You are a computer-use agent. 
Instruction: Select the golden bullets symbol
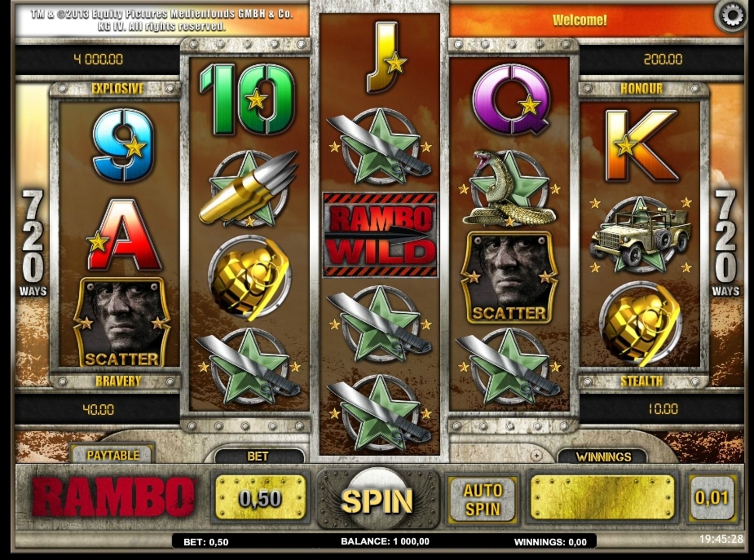click(249, 189)
